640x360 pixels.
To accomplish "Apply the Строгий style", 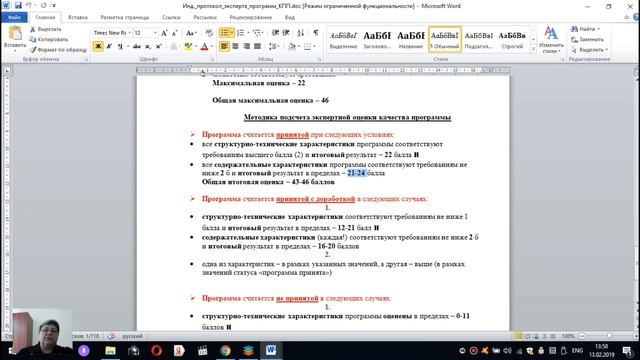I will pyautogui.click(x=512, y=40).
